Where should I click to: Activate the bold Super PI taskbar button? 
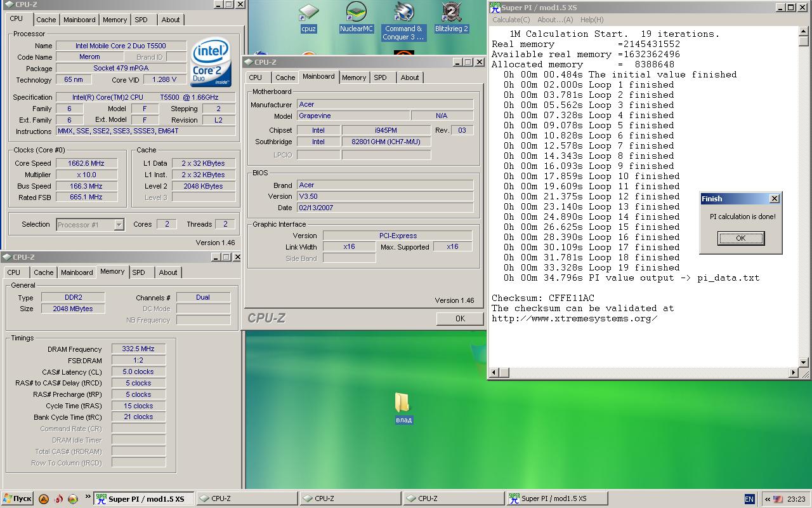(143, 498)
